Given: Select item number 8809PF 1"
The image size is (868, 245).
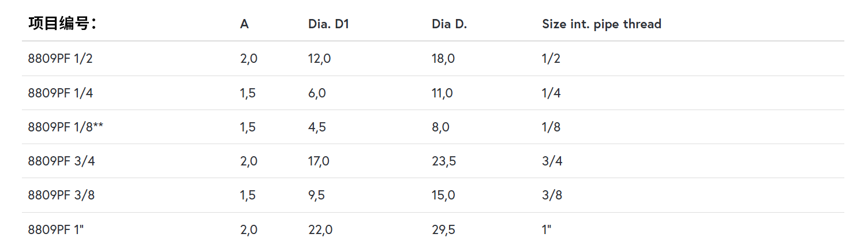Looking at the screenshot, I should point(56,229).
